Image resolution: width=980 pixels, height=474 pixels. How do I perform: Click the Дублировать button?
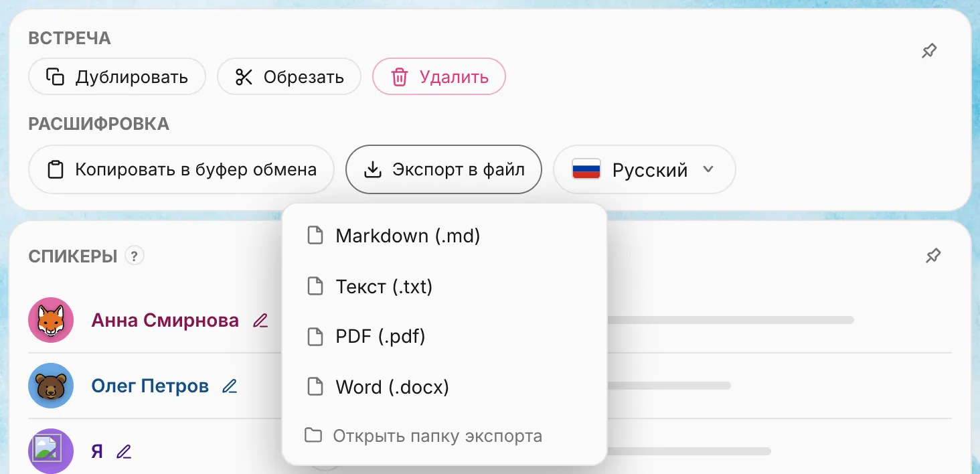117,77
